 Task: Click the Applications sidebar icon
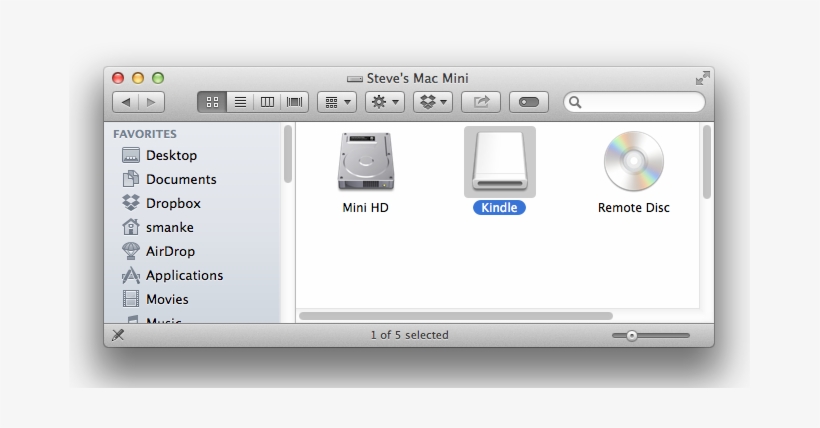[131, 275]
